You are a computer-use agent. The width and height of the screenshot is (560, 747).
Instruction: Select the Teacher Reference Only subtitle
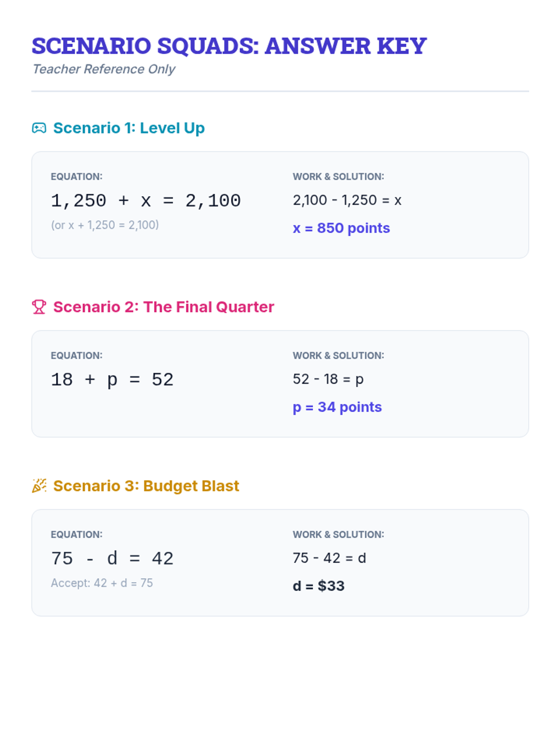click(104, 69)
